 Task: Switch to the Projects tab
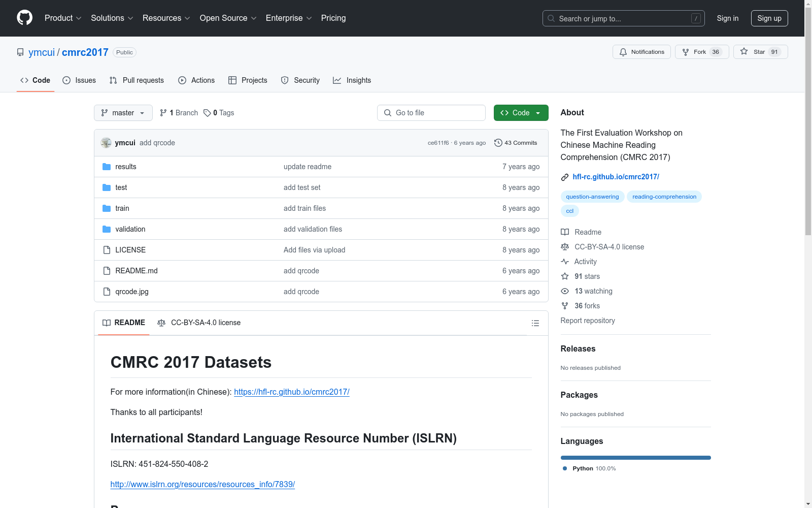coord(248,80)
